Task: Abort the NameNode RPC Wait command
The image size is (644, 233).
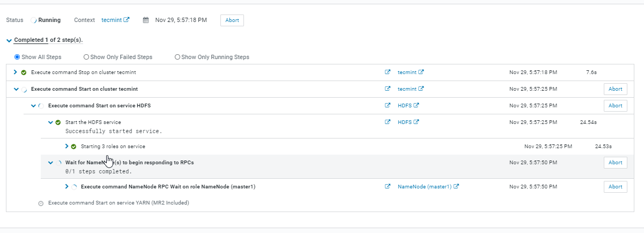Action: pyautogui.click(x=615, y=187)
